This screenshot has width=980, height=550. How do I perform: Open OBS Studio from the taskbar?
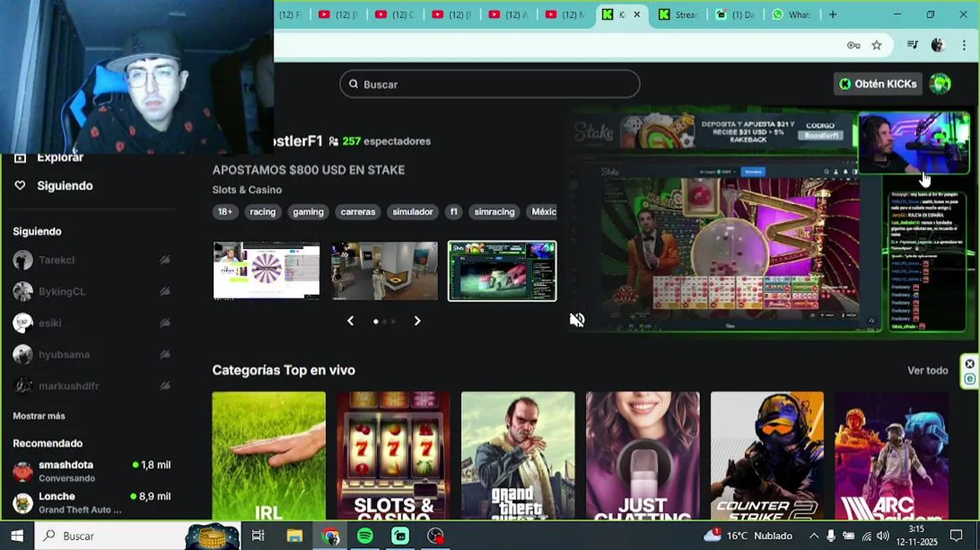pyautogui.click(x=436, y=535)
